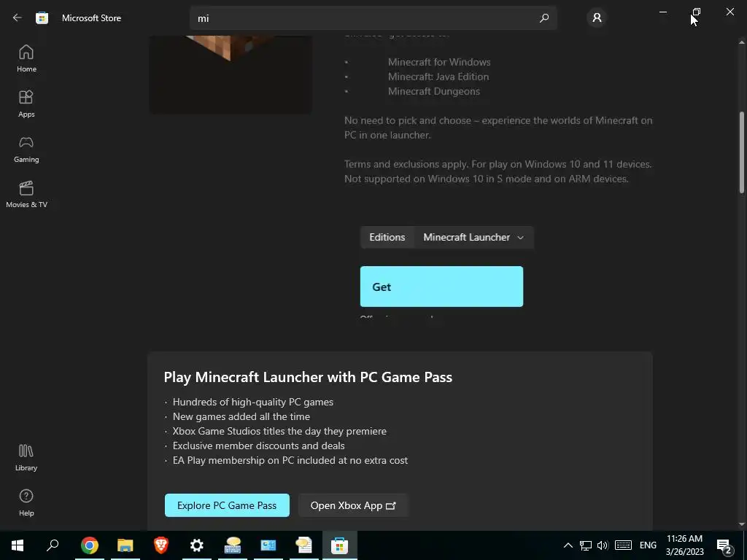Open the notification center icon
747x560 pixels.
tap(724, 545)
